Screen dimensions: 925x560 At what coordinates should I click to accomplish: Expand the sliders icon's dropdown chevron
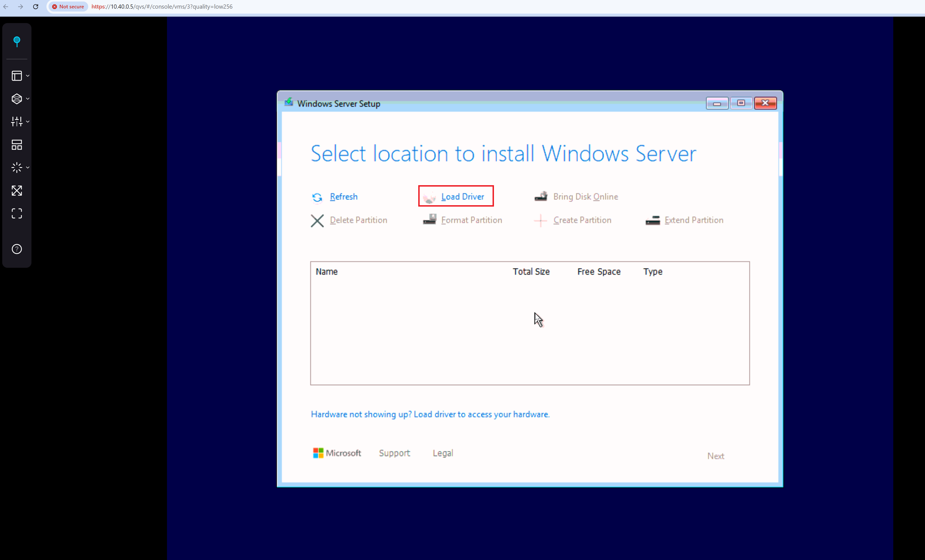tap(27, 122)
